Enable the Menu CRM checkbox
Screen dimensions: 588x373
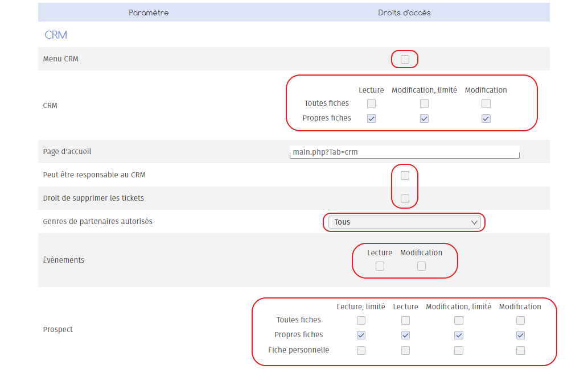click(405, 59)
